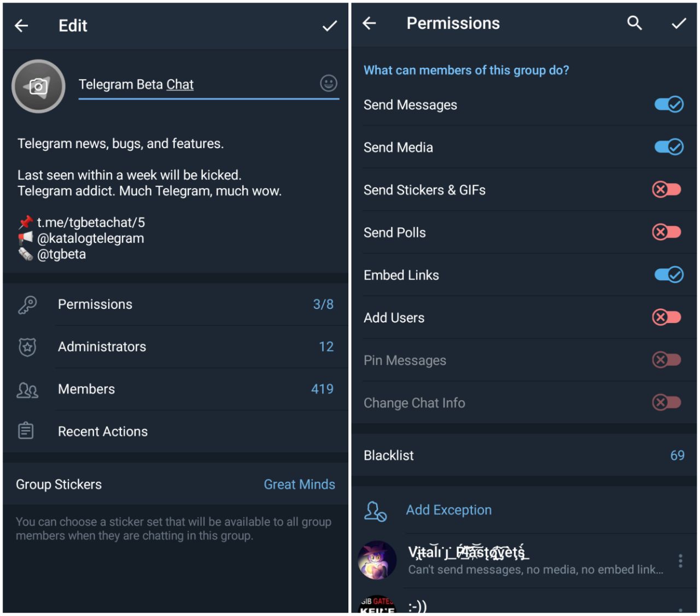
Task: Go back from the Permissions screen
Action: (370, 23)
